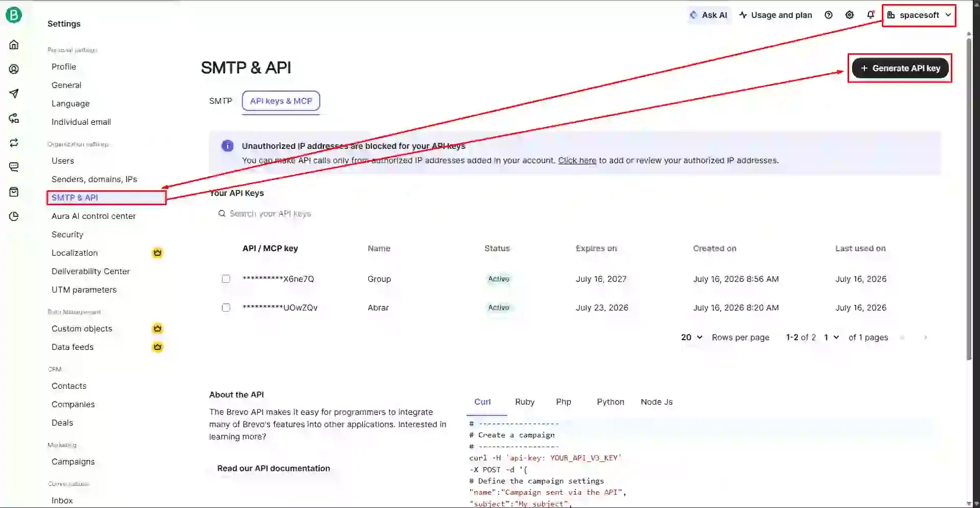Click the Ask AI button
980x508 pixels.
coord(708,15)
